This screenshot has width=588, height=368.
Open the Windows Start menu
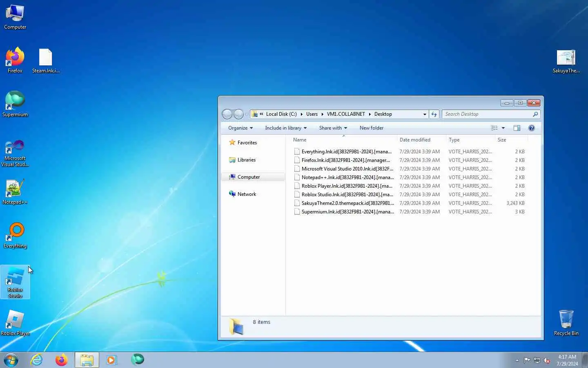(x=11, y=360)
